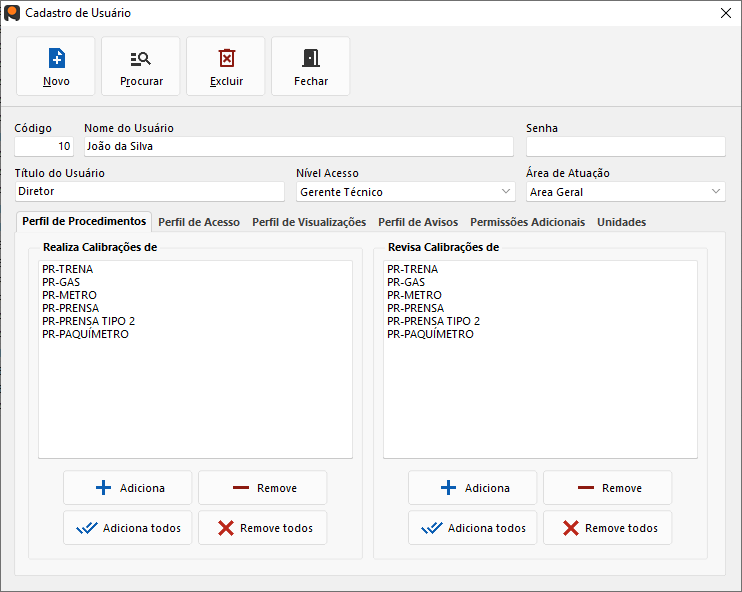Screen dimensions: 742x592
Task: Open the Área de Atuação dropdown
Action: tap(716, 192)
